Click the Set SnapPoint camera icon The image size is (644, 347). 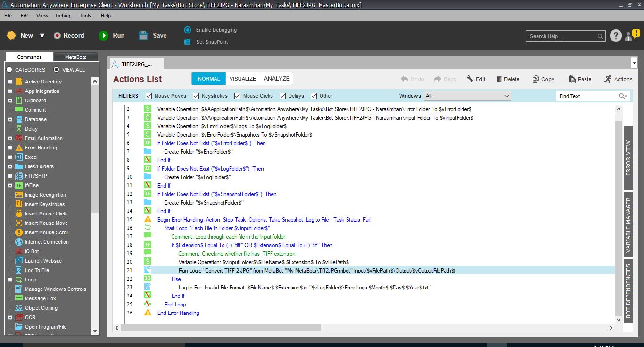coord(187,42)
